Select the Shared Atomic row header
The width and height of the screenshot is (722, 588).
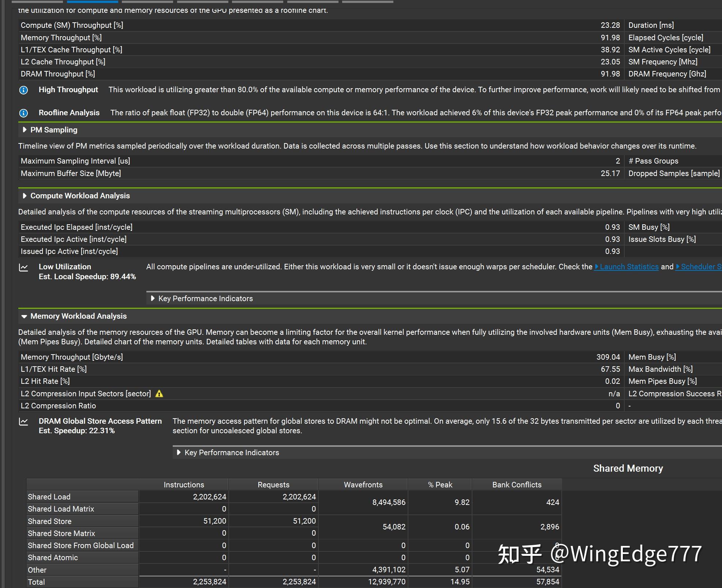click(82, 558)
